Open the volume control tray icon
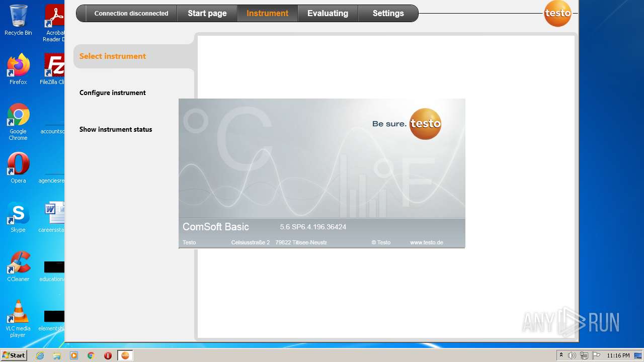Viewport: 644px width, 362px height. click(x=572, y=355)
